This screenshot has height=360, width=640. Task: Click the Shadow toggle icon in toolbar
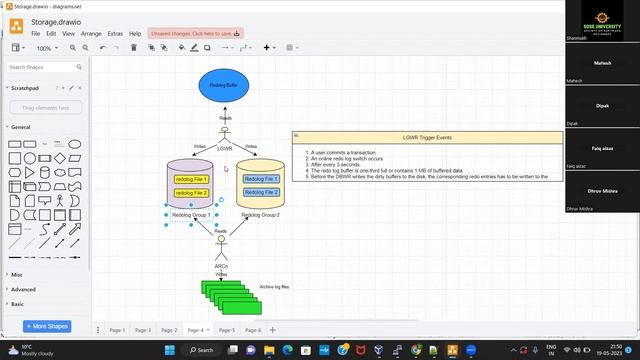[x=207, y=48]
